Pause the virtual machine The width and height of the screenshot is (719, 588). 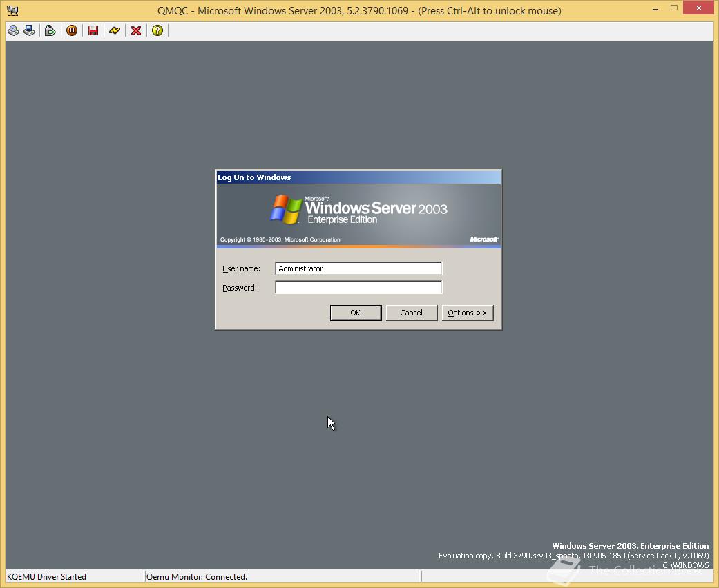(x=72, y=30)
